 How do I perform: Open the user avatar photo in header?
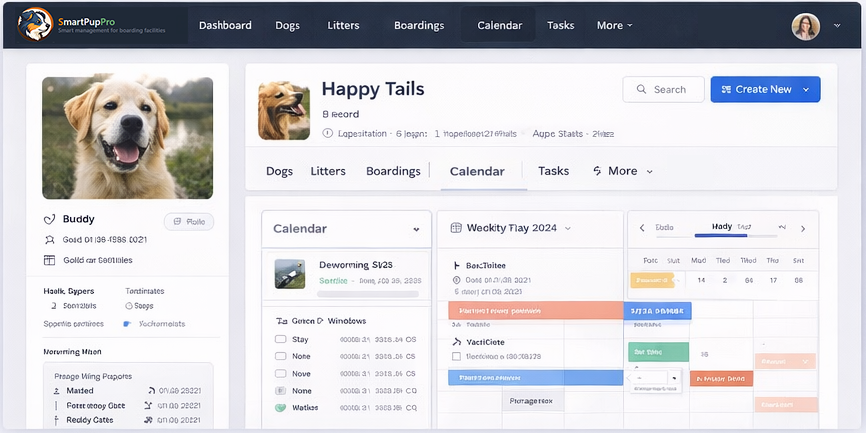(x=805, y=26)
